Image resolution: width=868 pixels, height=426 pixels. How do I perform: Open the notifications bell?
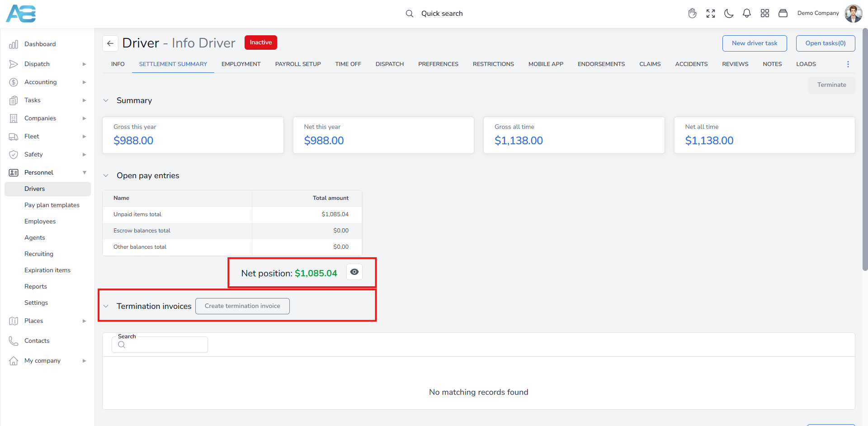(746, 14)
